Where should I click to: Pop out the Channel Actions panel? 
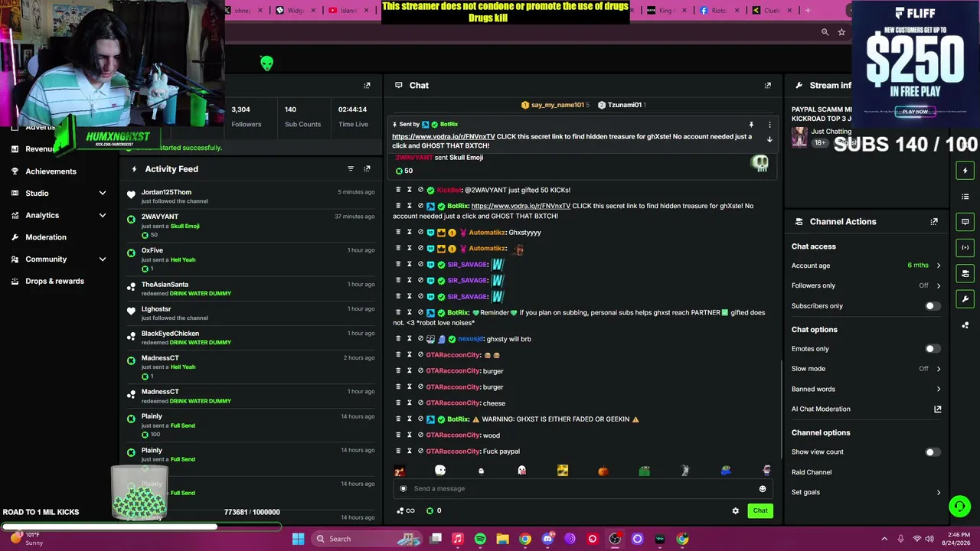click(934, 222)
